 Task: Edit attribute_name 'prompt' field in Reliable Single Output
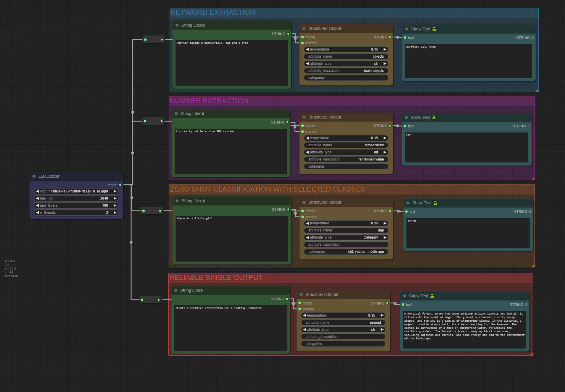[x=343, y=323]
